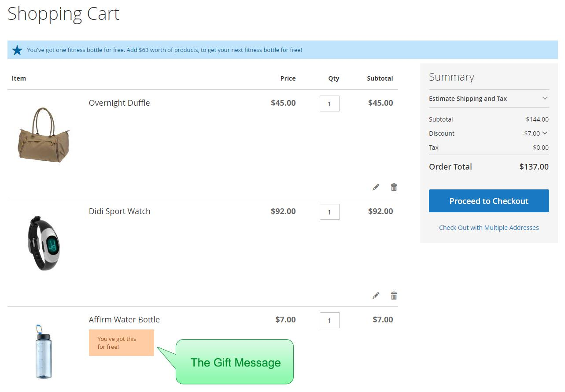Open Check Out with Multiple Addresses link

point(489,228)
